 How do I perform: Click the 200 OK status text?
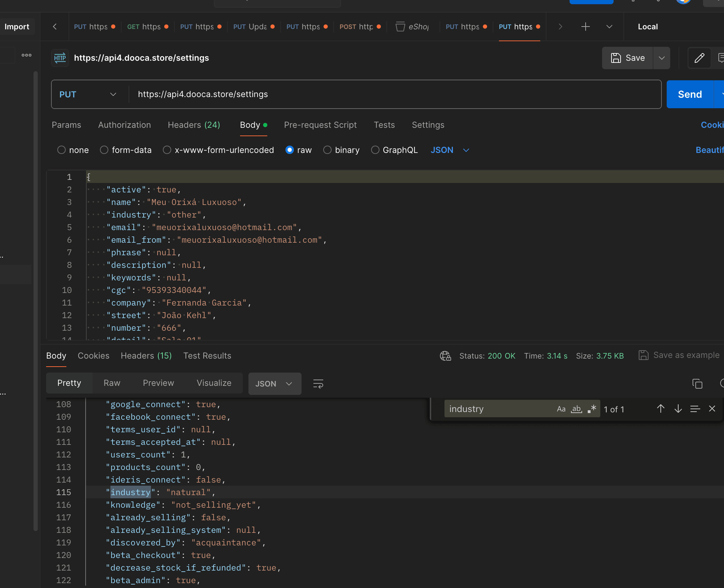click(501, 356)
